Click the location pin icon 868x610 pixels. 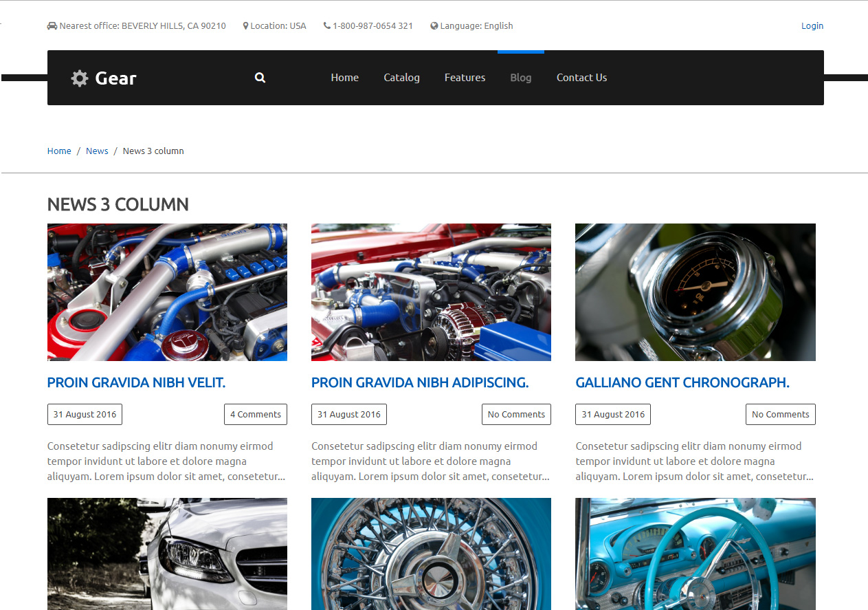coord(245,26)
